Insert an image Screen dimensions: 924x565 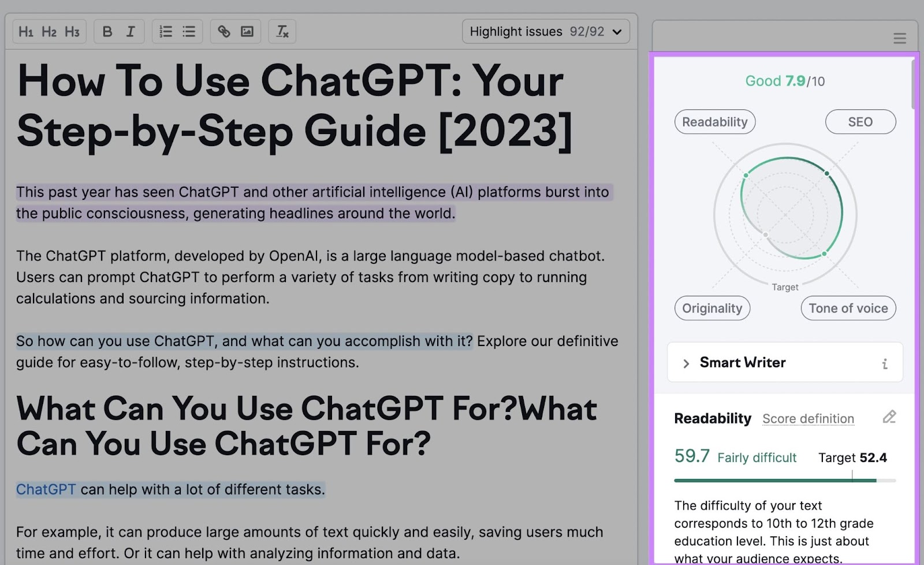point(247,32)
